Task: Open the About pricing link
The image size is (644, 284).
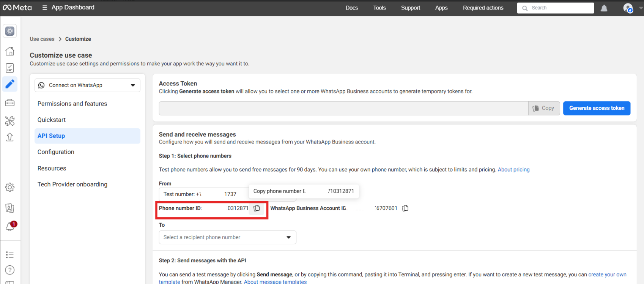Action: 513,170
